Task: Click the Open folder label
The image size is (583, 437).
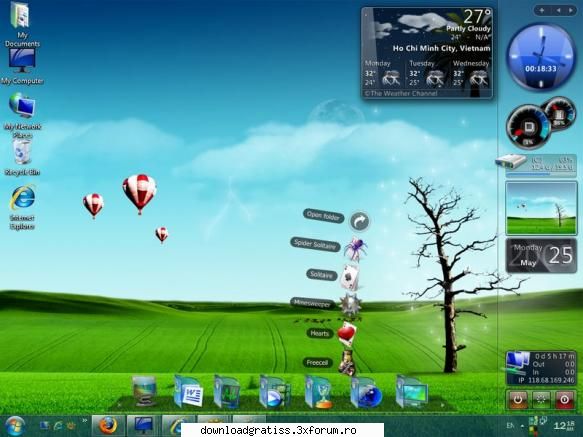Action: coord(323,216)
